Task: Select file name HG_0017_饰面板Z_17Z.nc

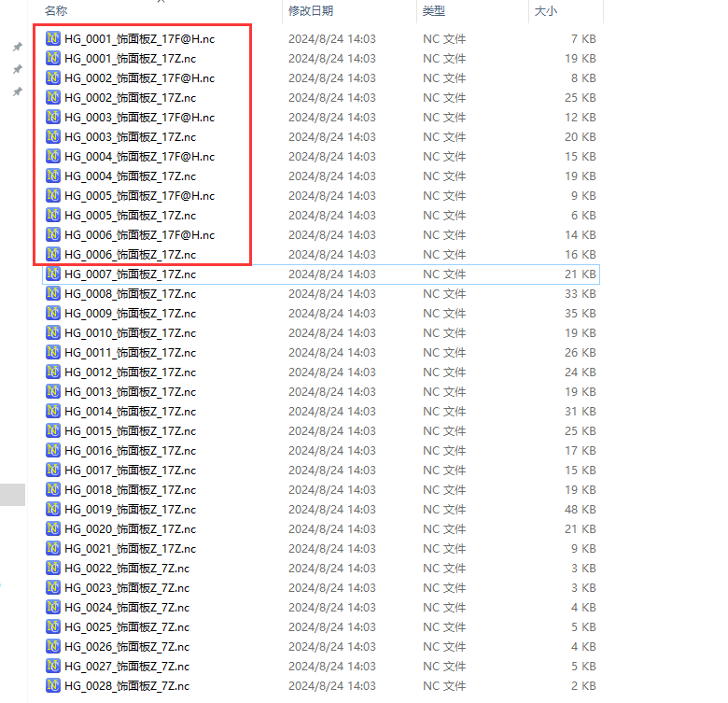Action: tap(130, 471)
